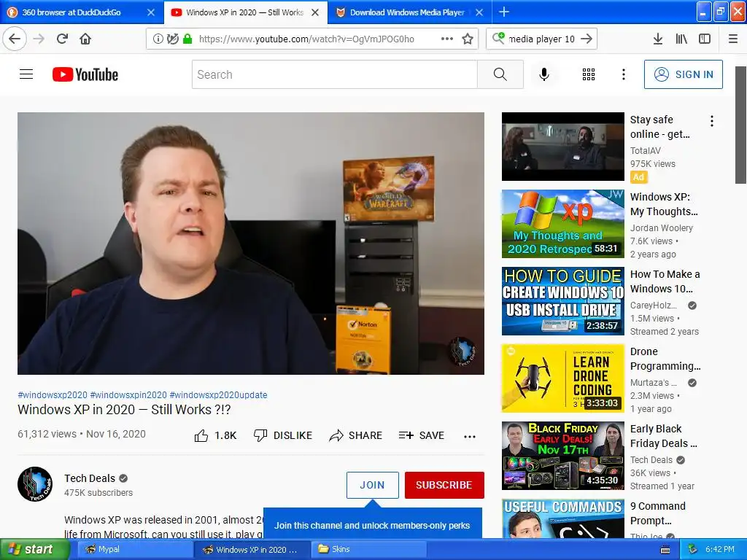Share the video via SHARE button
The width and height of the screenshot is (747, 560).
pyautogui.click(x=355, y=435)
